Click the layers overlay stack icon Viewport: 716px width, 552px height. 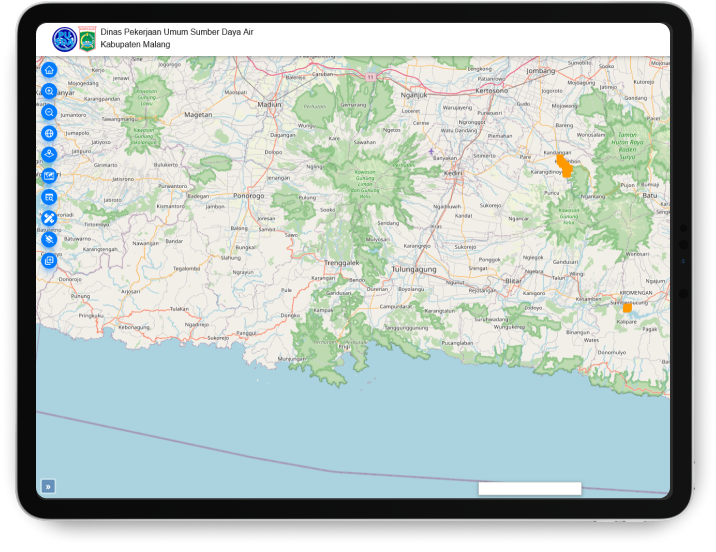point(49,260)
